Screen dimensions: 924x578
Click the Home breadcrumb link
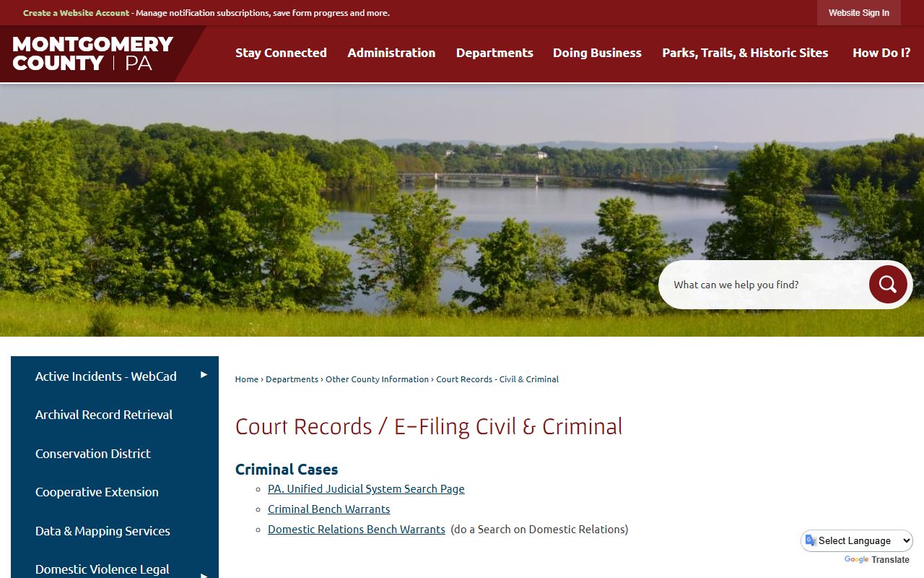coord(247,379)
